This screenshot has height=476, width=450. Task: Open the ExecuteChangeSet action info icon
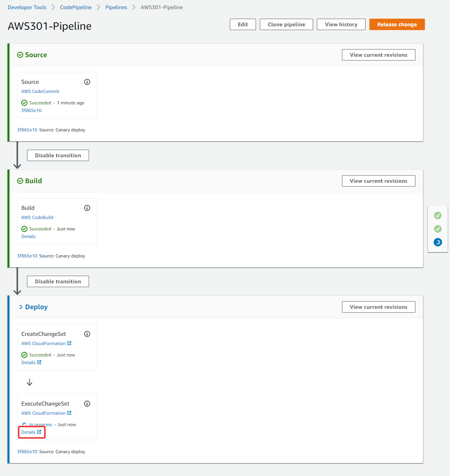tap(87, 404)
